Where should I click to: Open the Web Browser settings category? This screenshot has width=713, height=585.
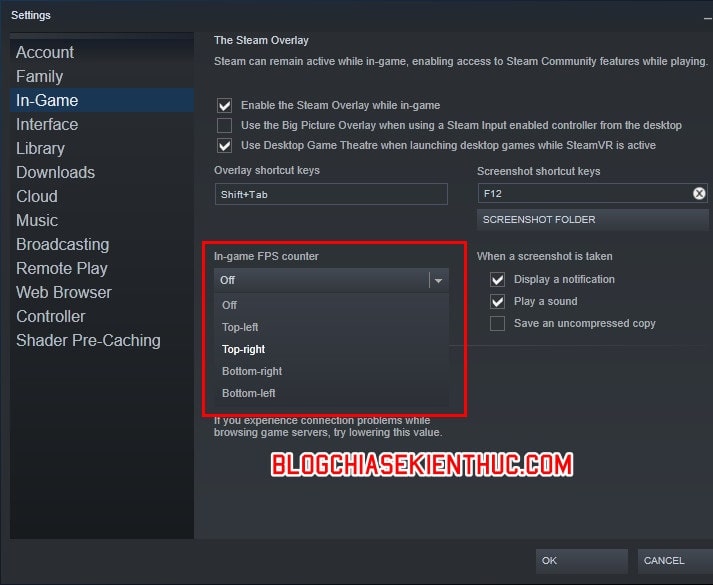coord(102,292)
